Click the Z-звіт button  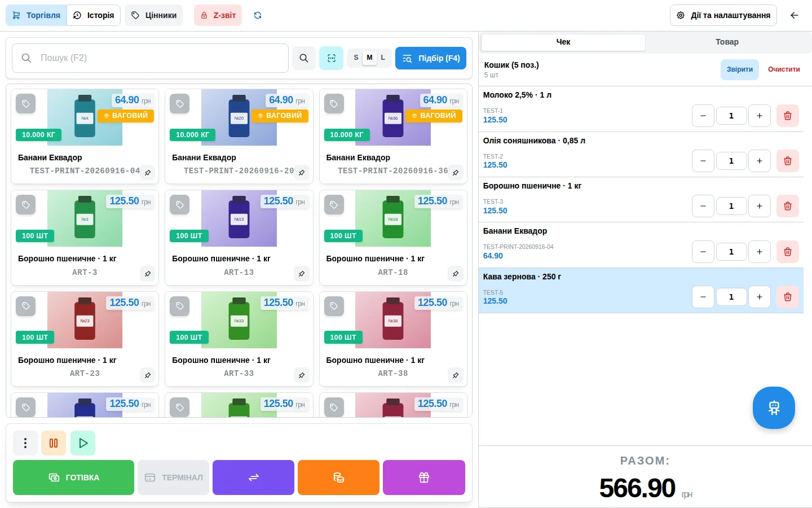click(x=218, y=15)
